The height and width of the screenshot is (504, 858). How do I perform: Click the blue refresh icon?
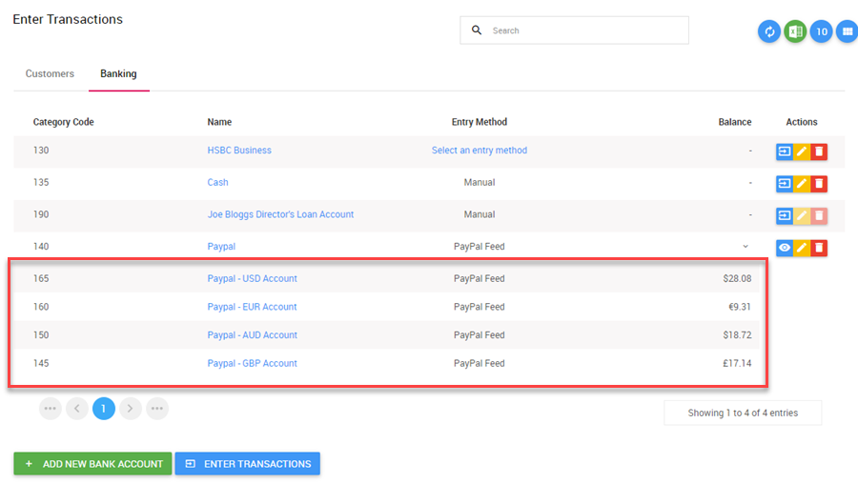(768, 31)
